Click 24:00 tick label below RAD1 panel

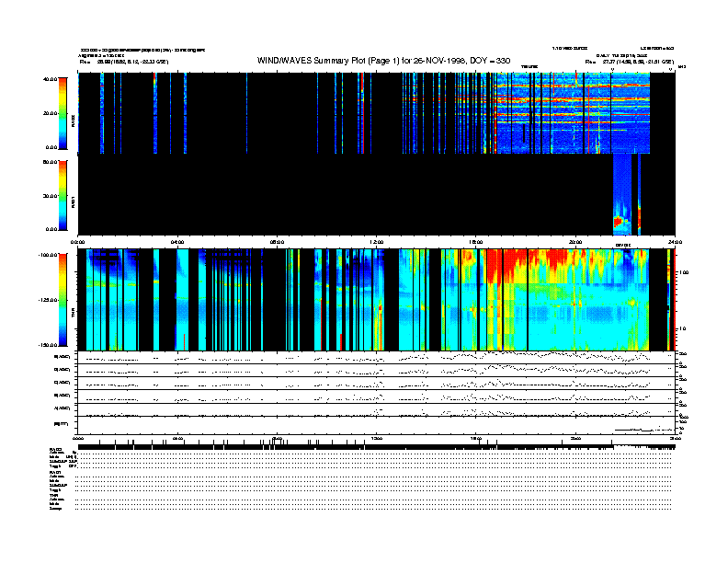(675, 242)
